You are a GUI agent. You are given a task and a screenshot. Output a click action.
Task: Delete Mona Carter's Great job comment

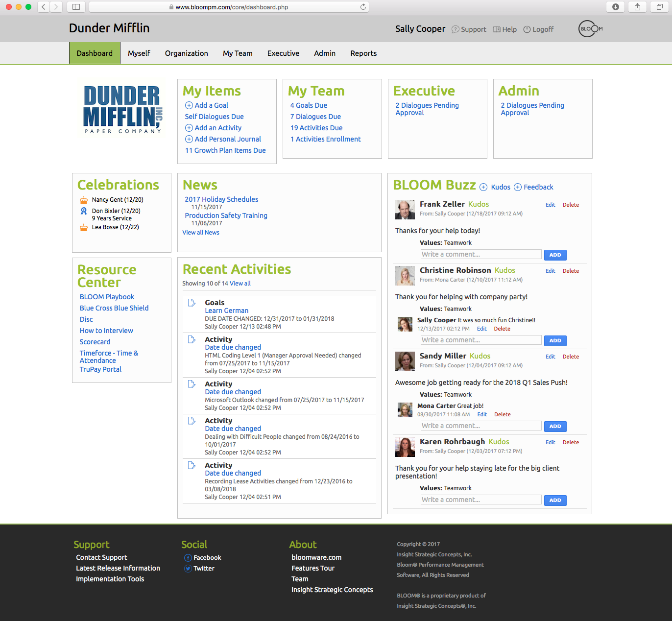coord(503,414)
